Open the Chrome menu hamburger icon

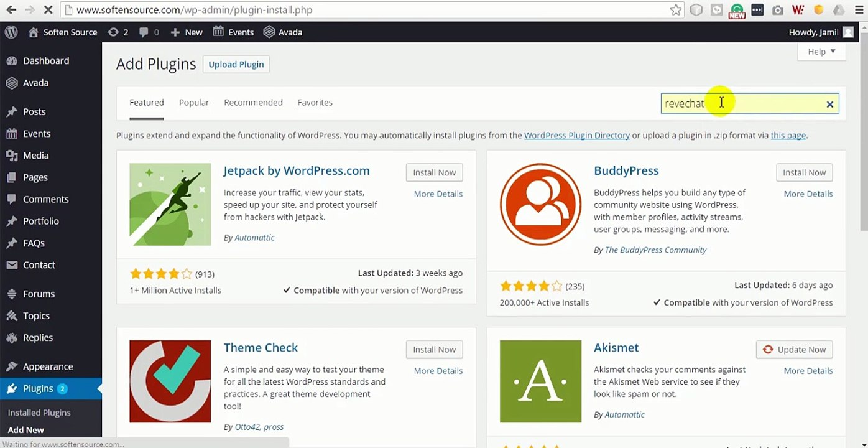coord(857,10)
